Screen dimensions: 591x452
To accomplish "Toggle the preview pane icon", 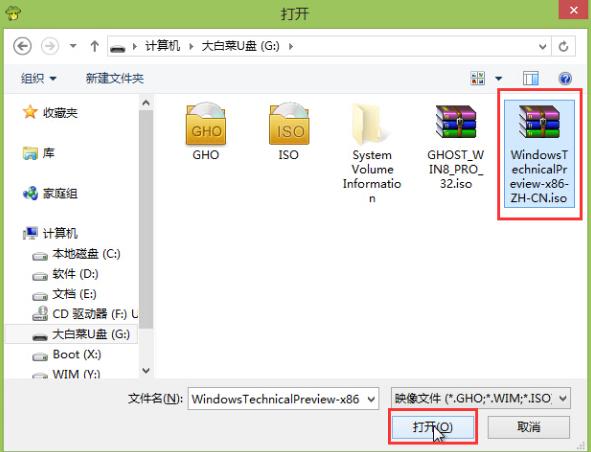I will (x=531, y=78).
